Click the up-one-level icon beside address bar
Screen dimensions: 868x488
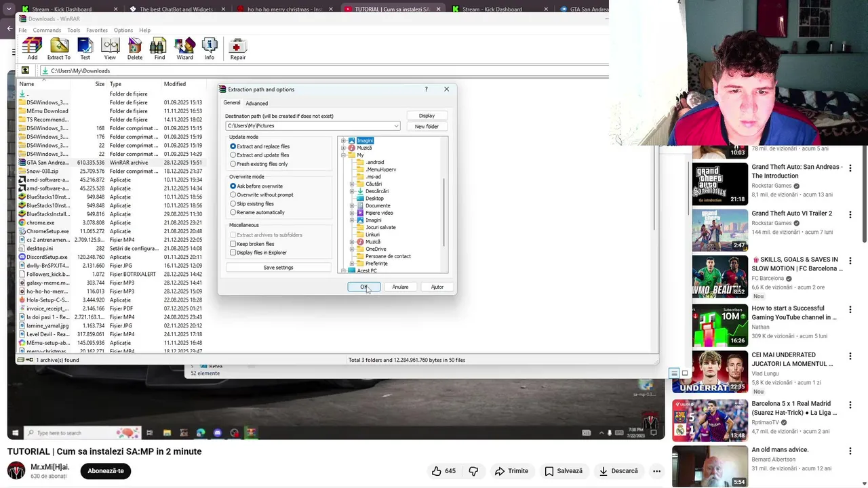tap(25, 70)
